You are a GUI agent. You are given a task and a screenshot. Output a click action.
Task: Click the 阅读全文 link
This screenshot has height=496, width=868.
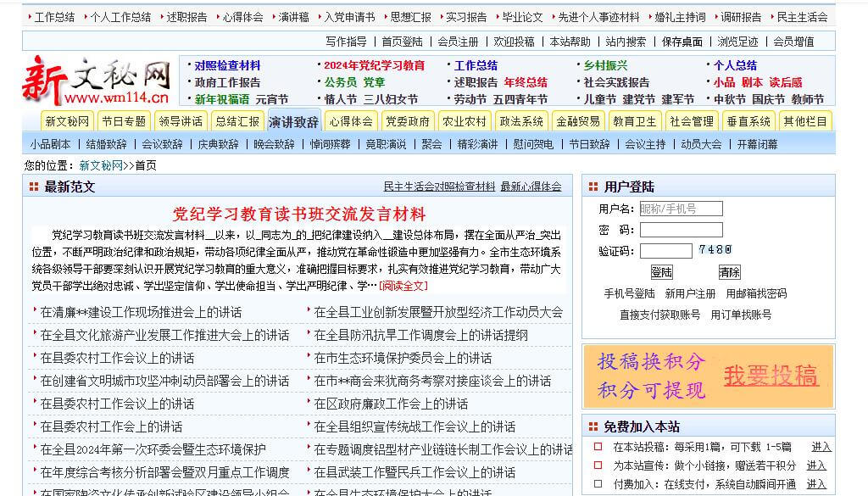[x=403, y=286]
